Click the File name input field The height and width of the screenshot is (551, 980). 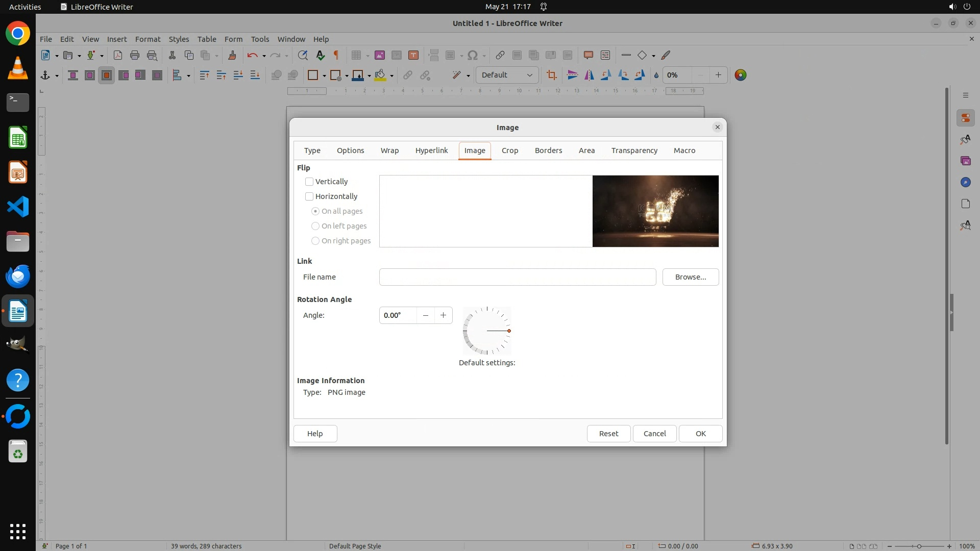pos(517,277)
